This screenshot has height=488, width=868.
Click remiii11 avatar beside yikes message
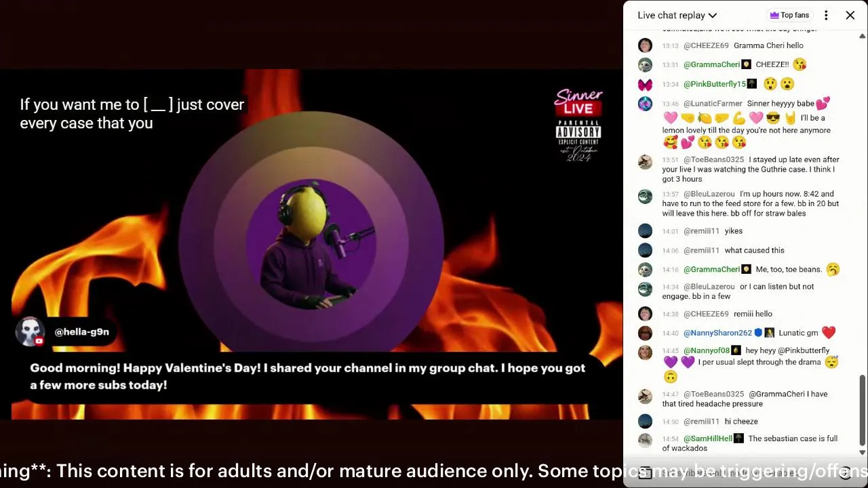(x=645, y=231)
